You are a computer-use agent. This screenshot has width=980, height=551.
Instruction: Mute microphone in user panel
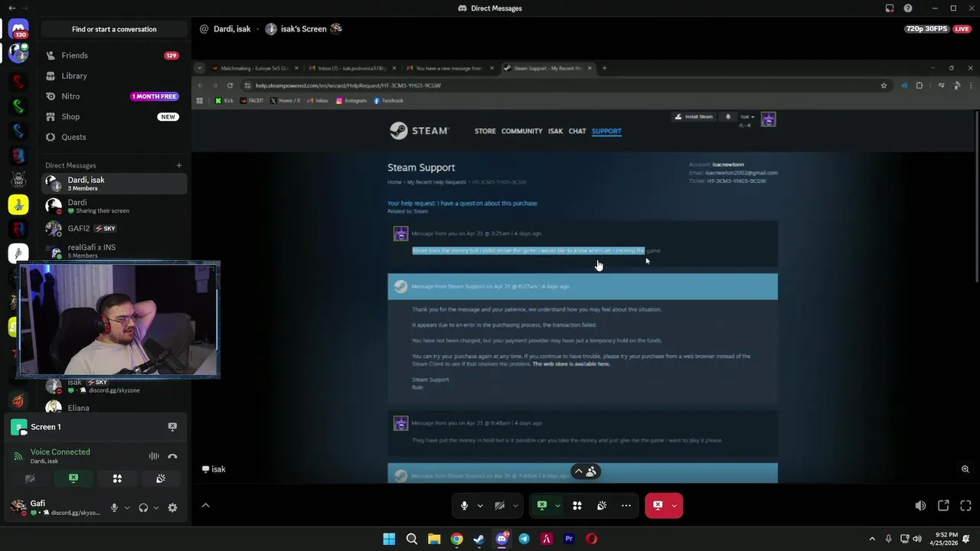point(115,507)
